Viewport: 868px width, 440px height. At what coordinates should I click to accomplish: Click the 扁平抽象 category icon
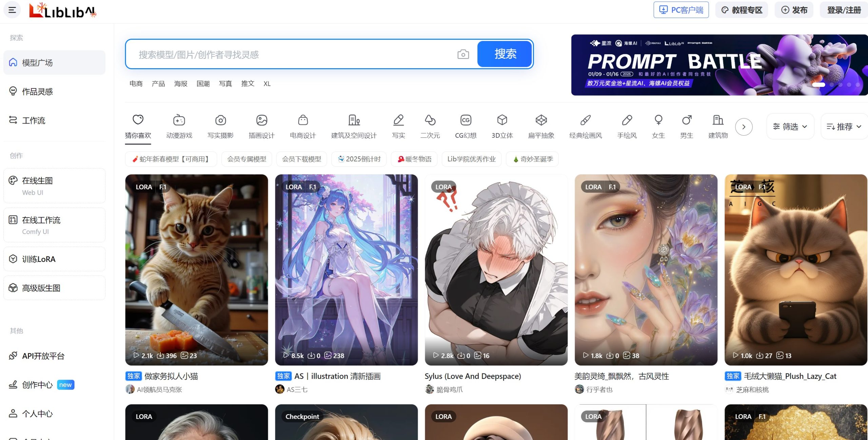click(x=541, y=120)
